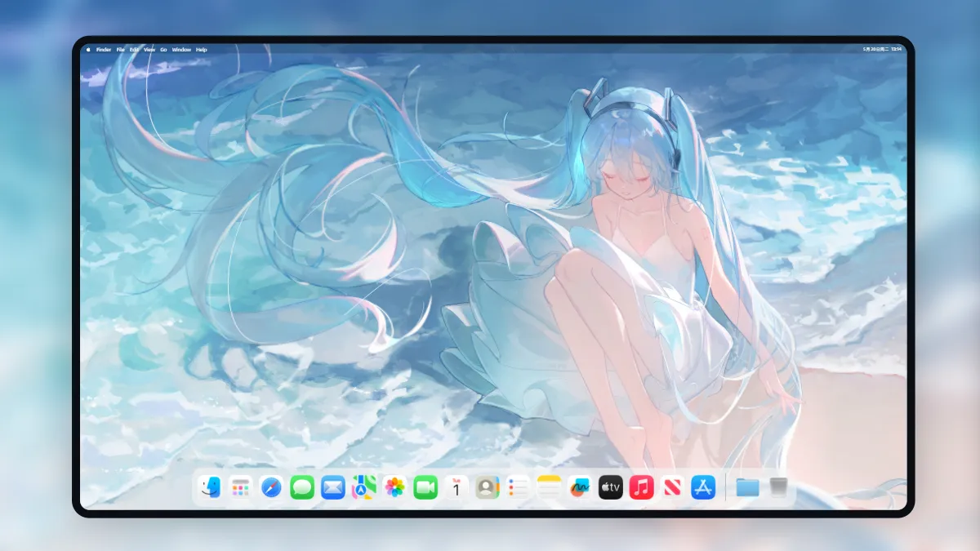The width and height of the screenshot is (980, 551).
Task: Open the Go menu
Action: click(163, 50)
